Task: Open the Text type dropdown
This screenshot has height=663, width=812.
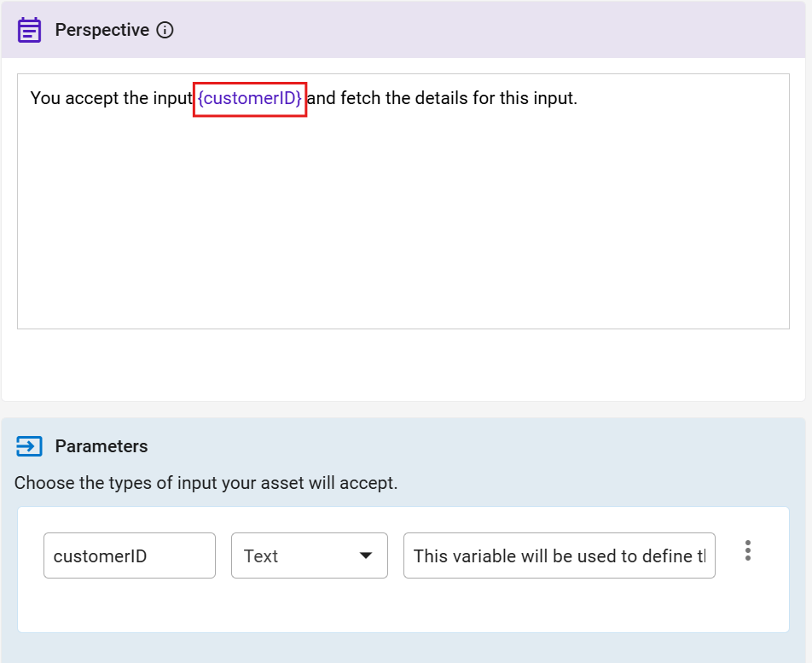Action: point(309,555)
